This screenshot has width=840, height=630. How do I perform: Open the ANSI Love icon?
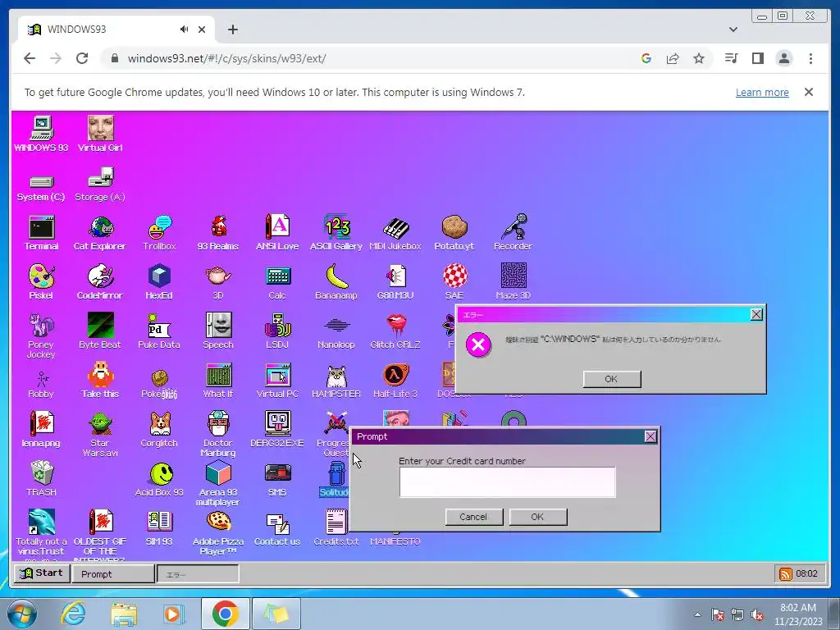click(x=277, y=232)
